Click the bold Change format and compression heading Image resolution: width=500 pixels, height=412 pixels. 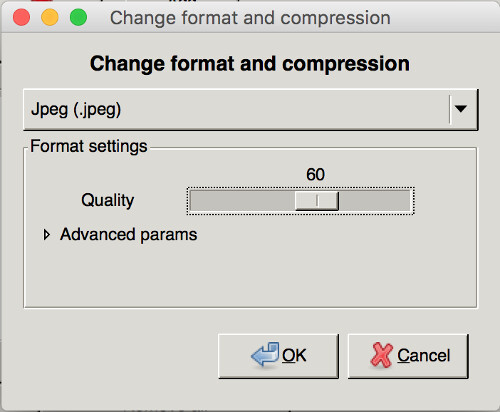click(250, 63)
